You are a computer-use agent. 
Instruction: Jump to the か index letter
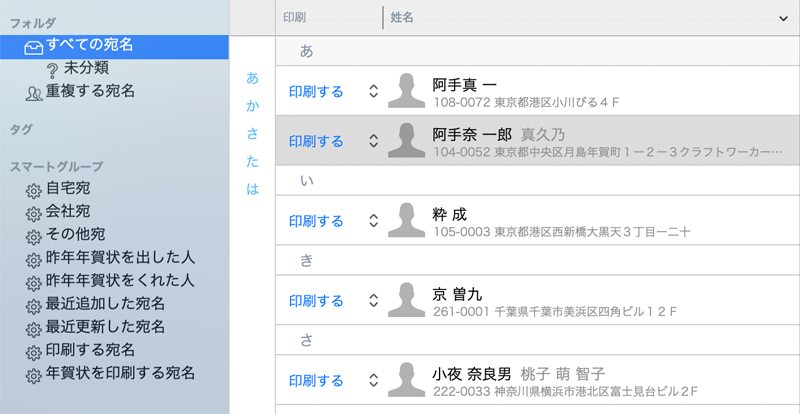[253, 106]
